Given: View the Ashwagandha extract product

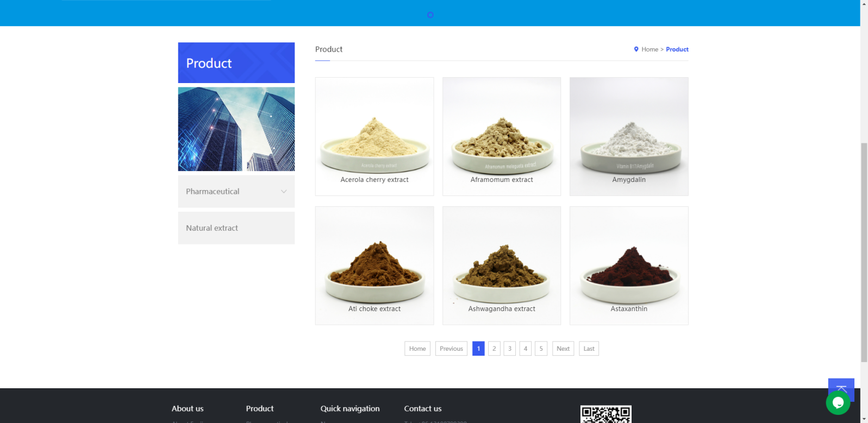Looking at the screenshot, I should (502, 266).
